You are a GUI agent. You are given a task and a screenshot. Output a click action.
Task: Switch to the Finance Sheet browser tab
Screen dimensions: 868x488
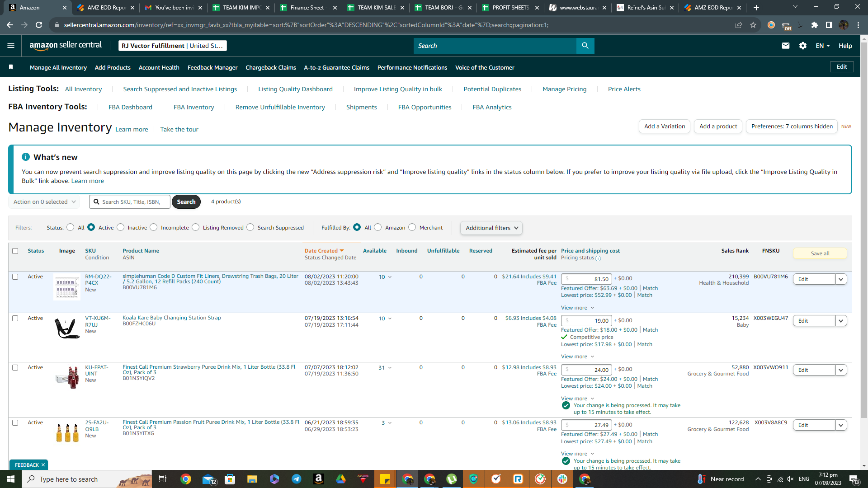click(307, 8)
